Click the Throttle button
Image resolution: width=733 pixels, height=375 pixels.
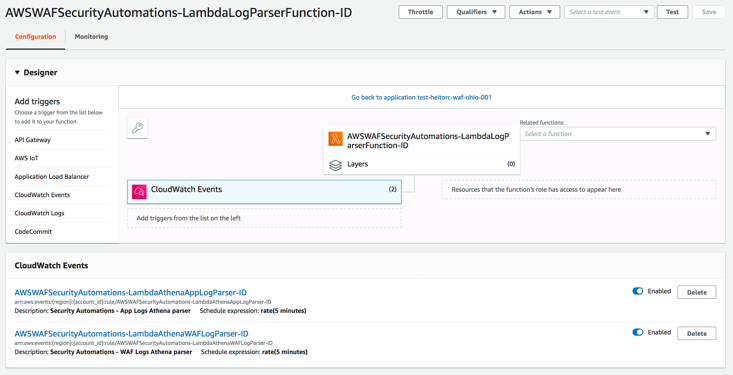point(420,12)
